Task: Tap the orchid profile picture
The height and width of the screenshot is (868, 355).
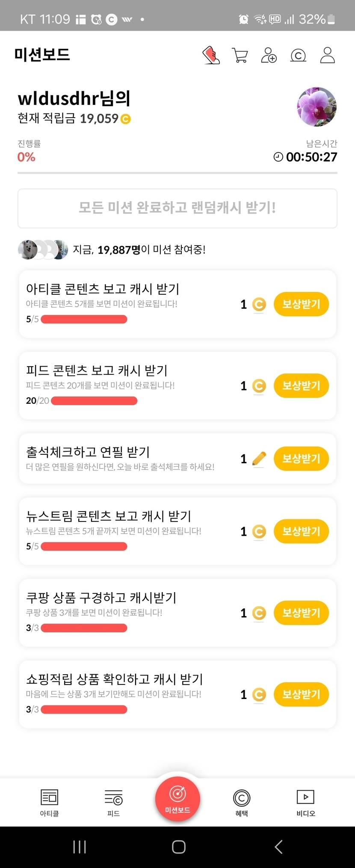Action: click(317, 107)
